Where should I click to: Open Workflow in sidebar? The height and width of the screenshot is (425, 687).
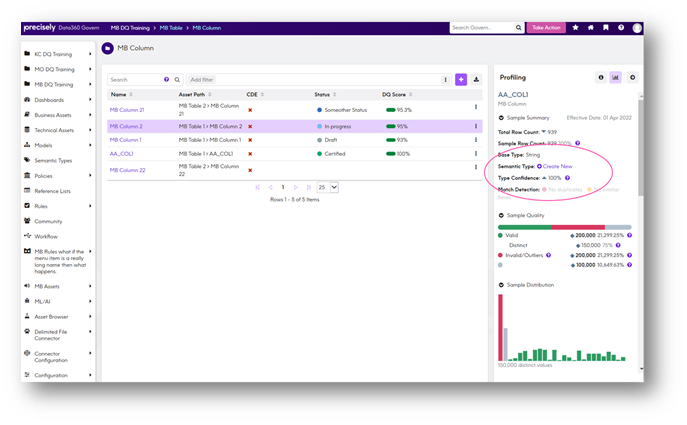pos(46,237)
